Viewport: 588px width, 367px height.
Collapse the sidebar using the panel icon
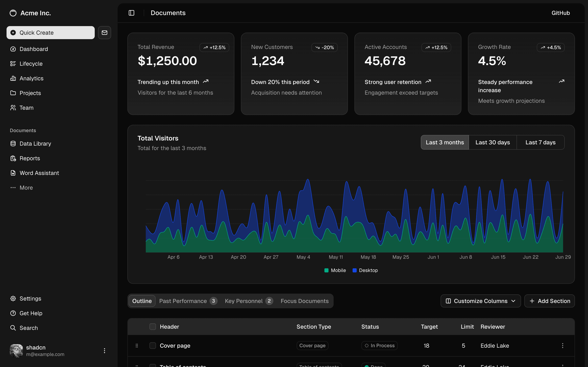(x=131, y=13)
